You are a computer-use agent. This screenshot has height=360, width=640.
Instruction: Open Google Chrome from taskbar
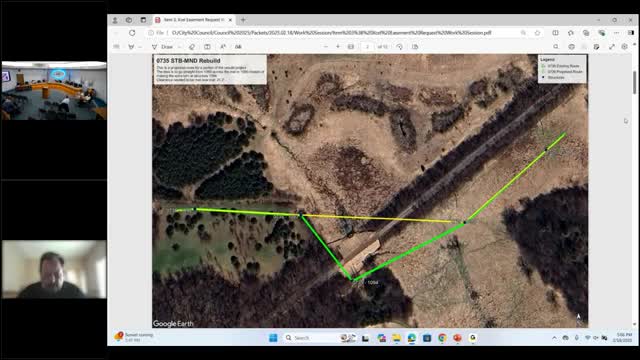click(x=442, y=338)
